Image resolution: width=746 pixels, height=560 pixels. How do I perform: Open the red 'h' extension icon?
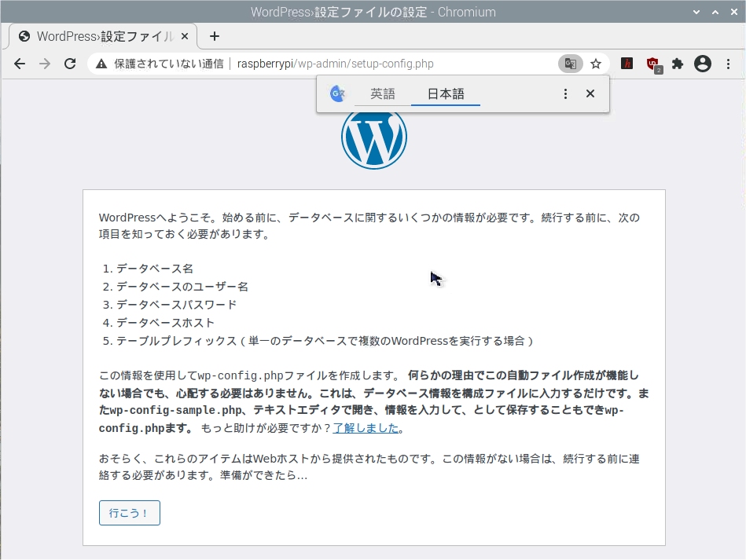pyautogui.click(x=627, y=64)
